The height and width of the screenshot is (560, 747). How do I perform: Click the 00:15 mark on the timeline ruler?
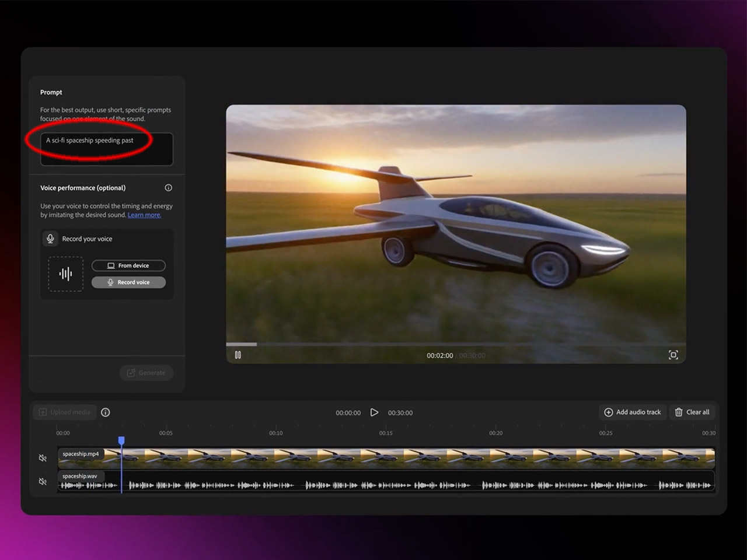pos(386,433)
